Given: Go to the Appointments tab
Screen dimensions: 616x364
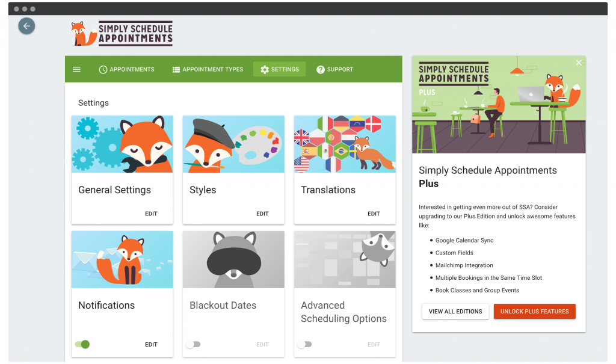Looking at the screenshot, I should click(126, 70).
